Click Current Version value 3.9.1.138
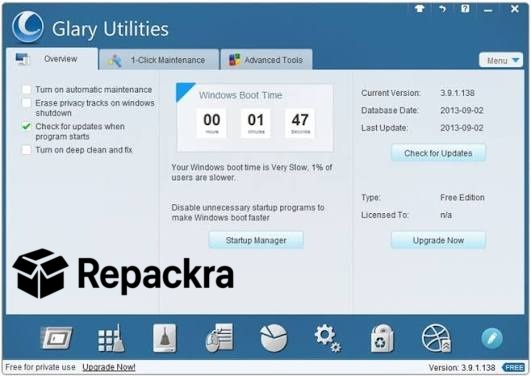This screenshot has height=376, width=531. (x=457, y=93)
